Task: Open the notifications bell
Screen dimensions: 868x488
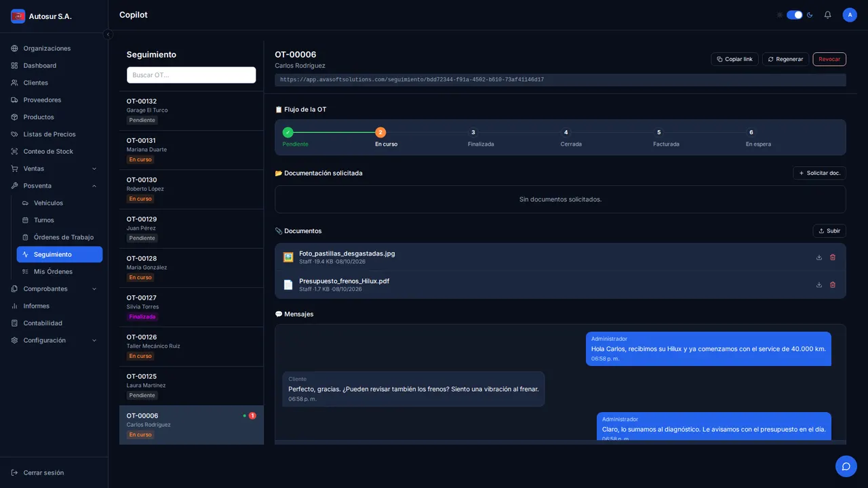Action: [x=827, y=15]
